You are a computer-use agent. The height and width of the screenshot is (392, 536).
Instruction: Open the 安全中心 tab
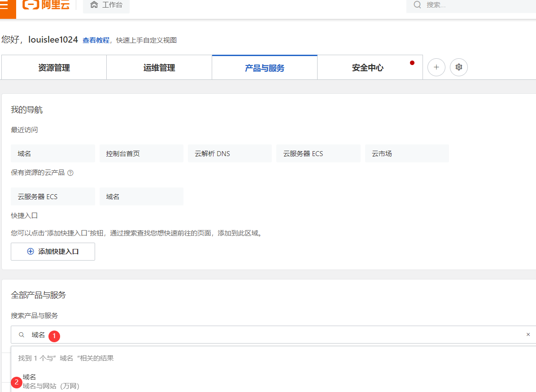[x=370, y=68]
